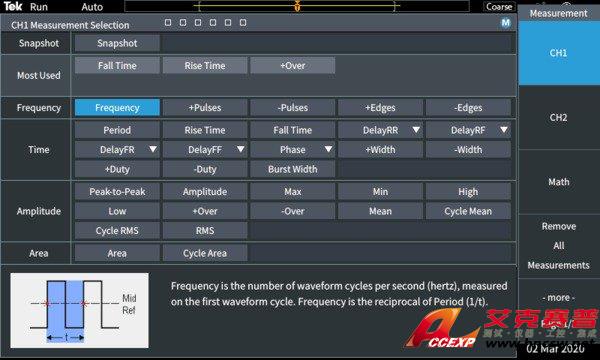
Task: Choose the Amplitude measurement button
Action: pyautogui.click(x=205, y=191)
